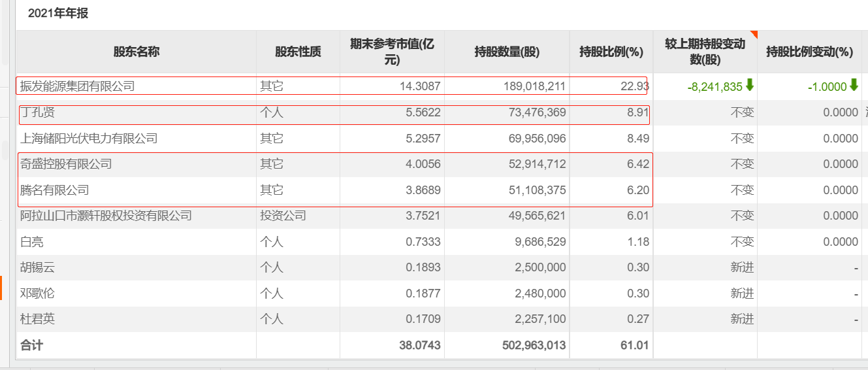The width and height of the screenshot is (868, 370).
Task: Click the green down arrow beside -1.0000
Action: click(854, 85)
